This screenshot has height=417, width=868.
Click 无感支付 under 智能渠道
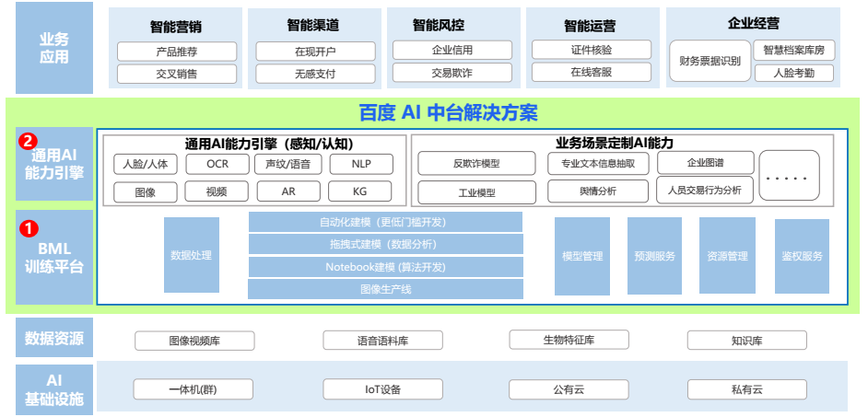pos(315,74)
